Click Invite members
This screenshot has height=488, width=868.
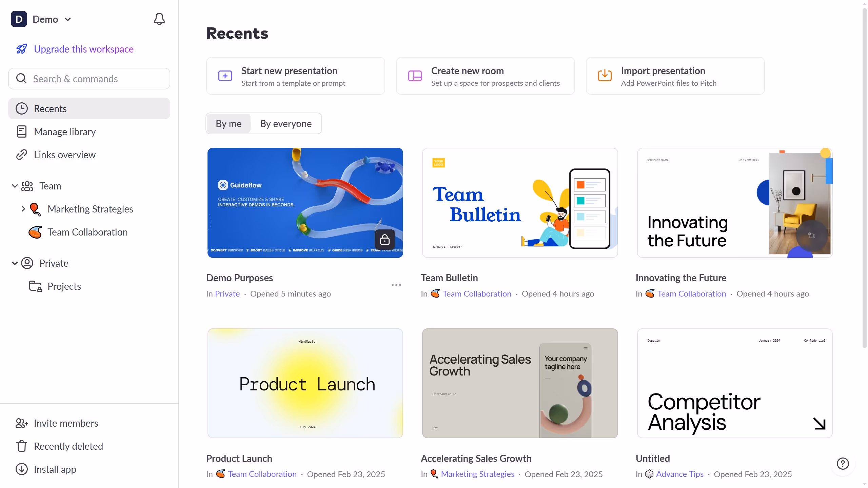pos(66,423)
